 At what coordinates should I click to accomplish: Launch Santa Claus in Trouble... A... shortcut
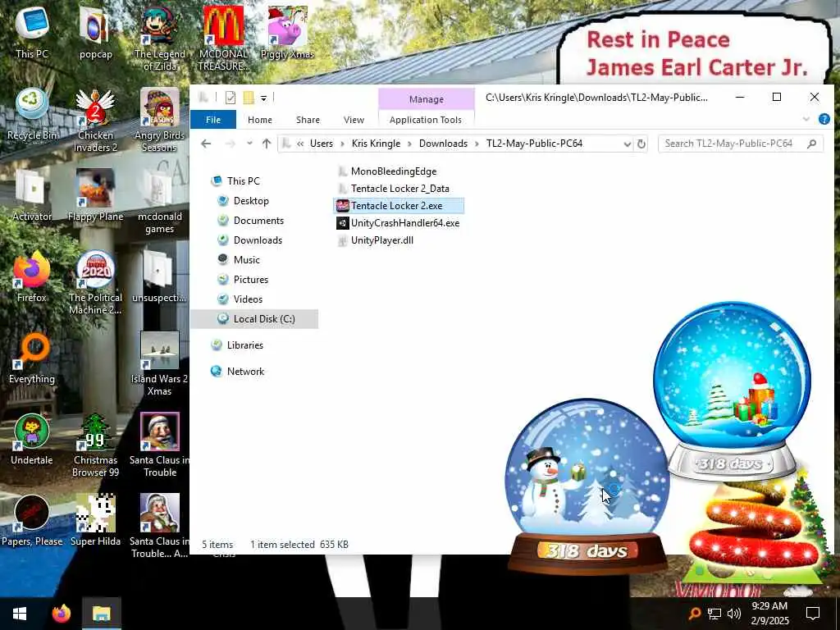point(160,527)
